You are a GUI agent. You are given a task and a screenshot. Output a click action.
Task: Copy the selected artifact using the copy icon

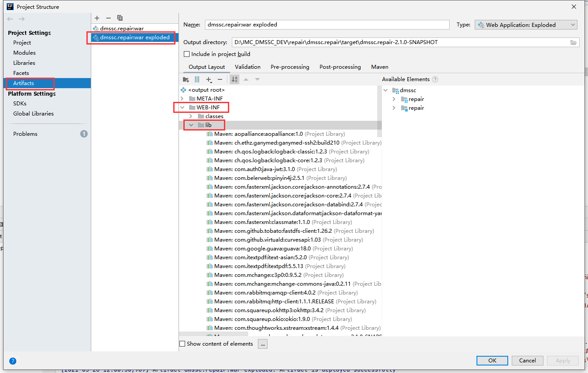[x=120, y=18]
